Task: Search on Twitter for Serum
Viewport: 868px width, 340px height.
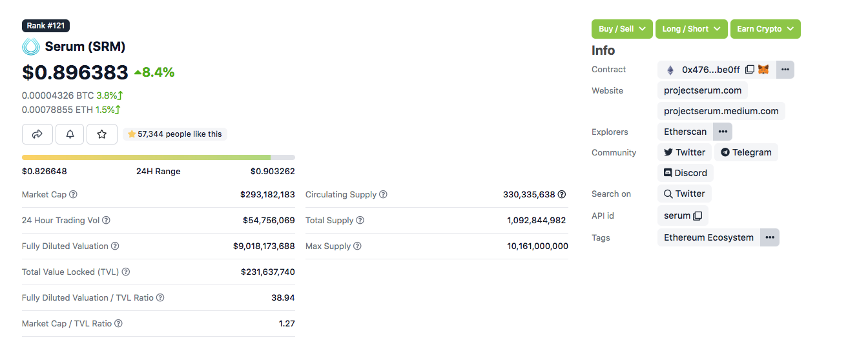Action: click(685, 194)
